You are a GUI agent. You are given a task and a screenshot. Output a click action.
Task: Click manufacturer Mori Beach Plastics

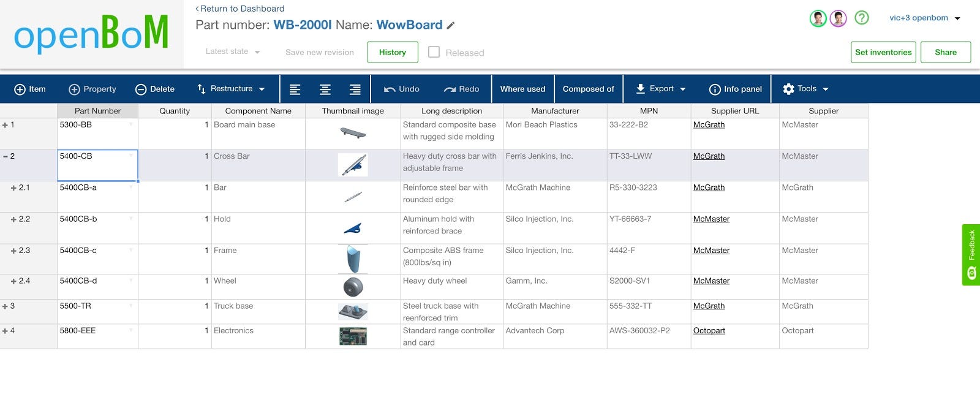541,124
